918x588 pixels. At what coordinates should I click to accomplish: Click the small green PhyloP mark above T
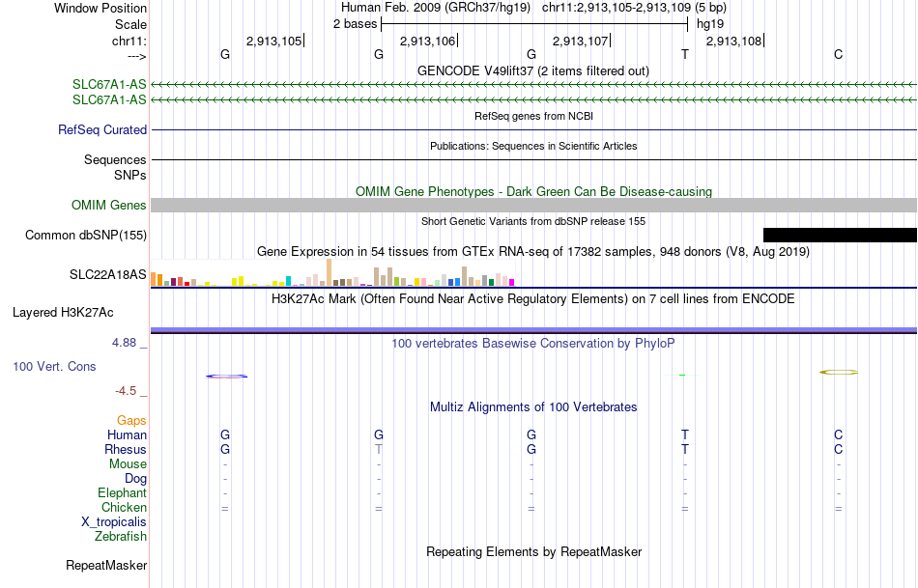[x=682, y=375]
